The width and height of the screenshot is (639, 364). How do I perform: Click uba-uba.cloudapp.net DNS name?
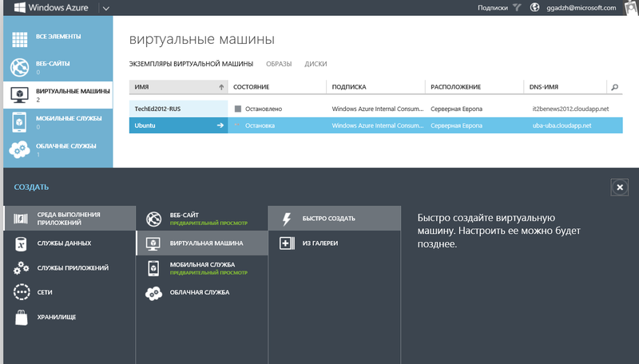coord(562,125)
